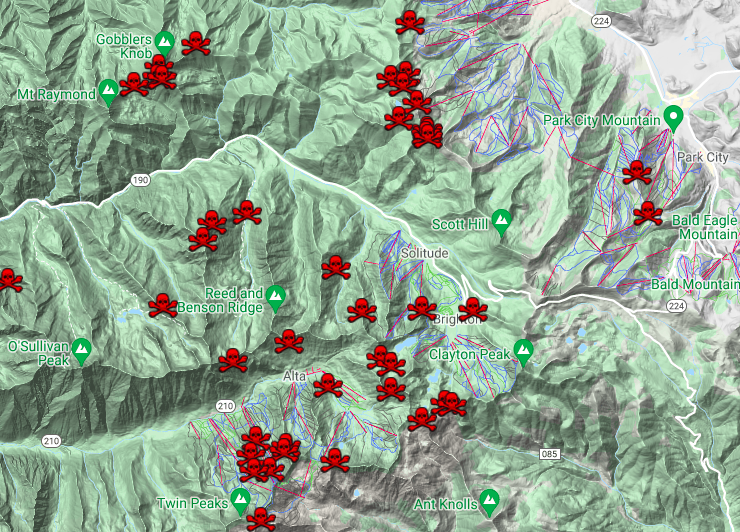Click the Park City city label

click(x=703, y=158)
